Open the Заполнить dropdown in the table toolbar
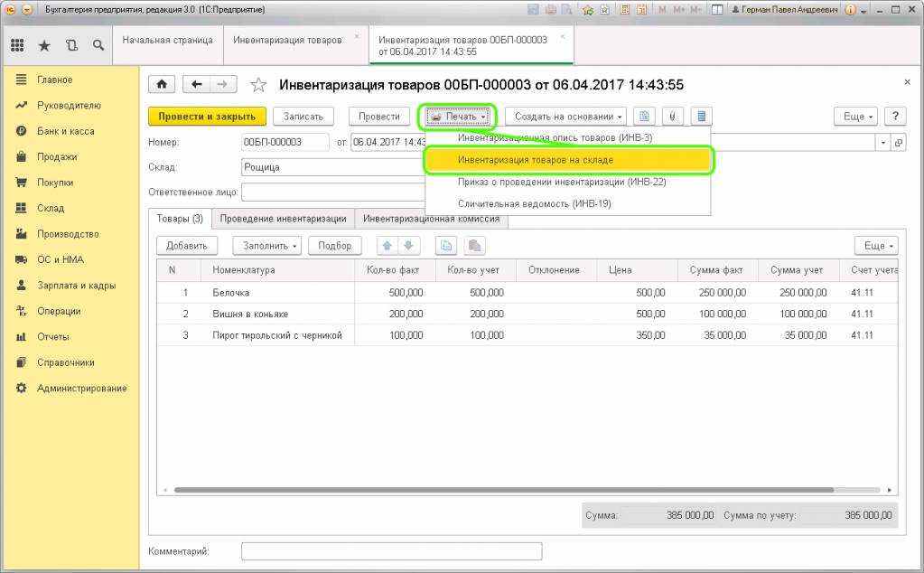The width and height of the screenshot is (924, 573). (x=267, y=246)
